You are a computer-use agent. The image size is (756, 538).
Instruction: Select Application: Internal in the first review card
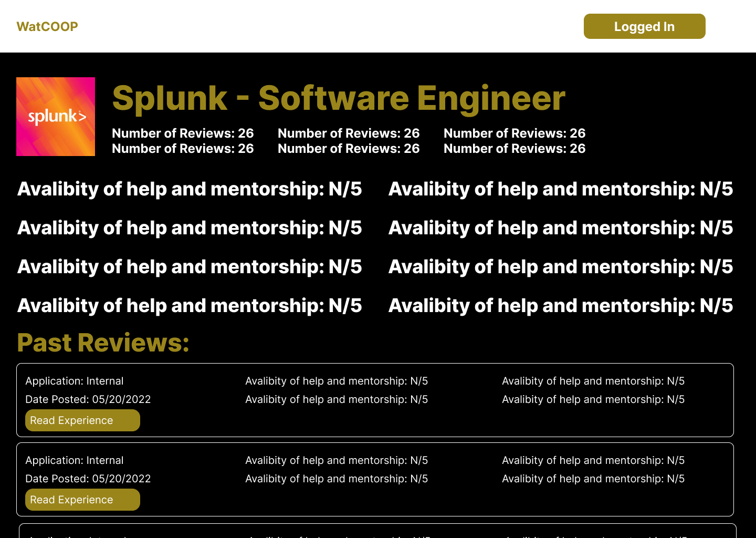point(75,381)
